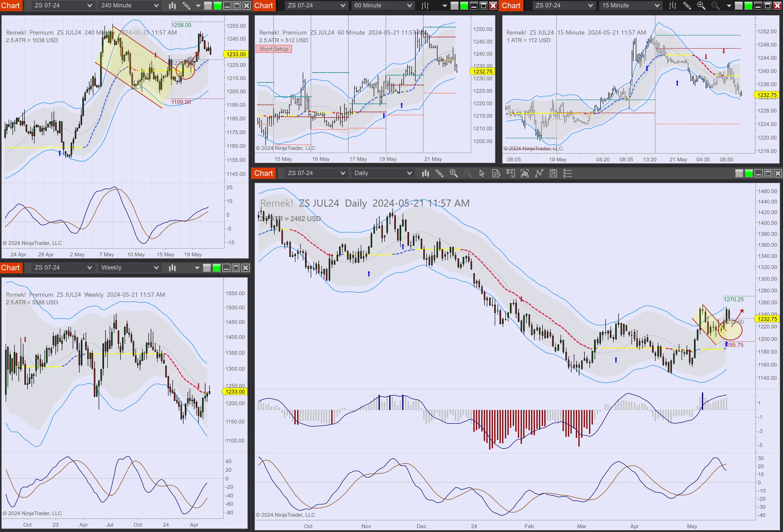
Task: Toggle the gray link button on Daily chart
Action: [x=739, y=173]
